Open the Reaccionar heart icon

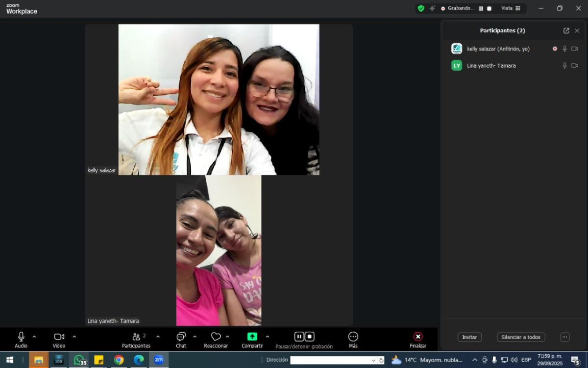tap(216, 337)
